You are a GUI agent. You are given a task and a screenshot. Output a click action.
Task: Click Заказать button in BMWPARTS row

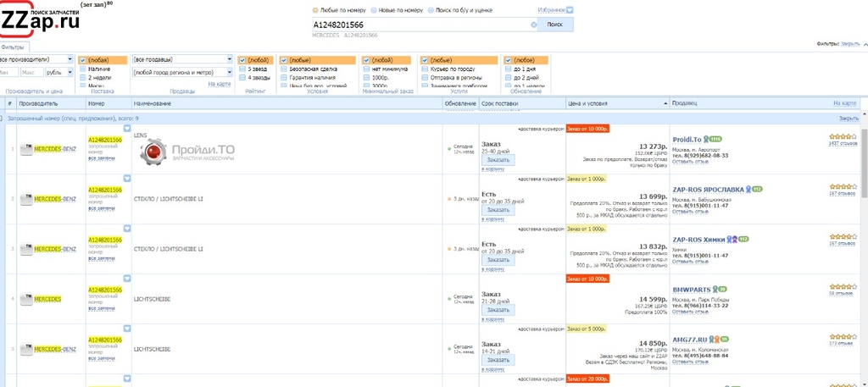tap(498, 310)
